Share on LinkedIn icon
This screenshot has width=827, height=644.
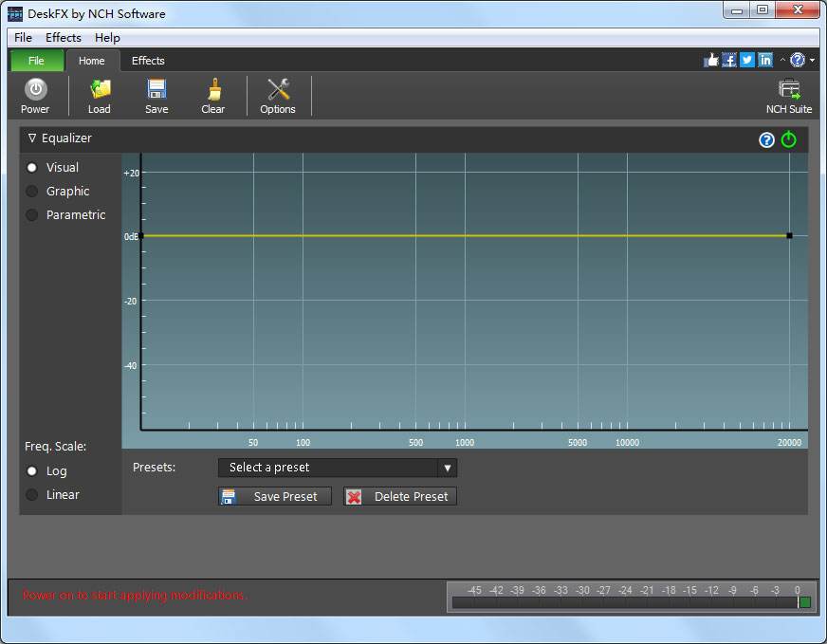pos(765,60)
